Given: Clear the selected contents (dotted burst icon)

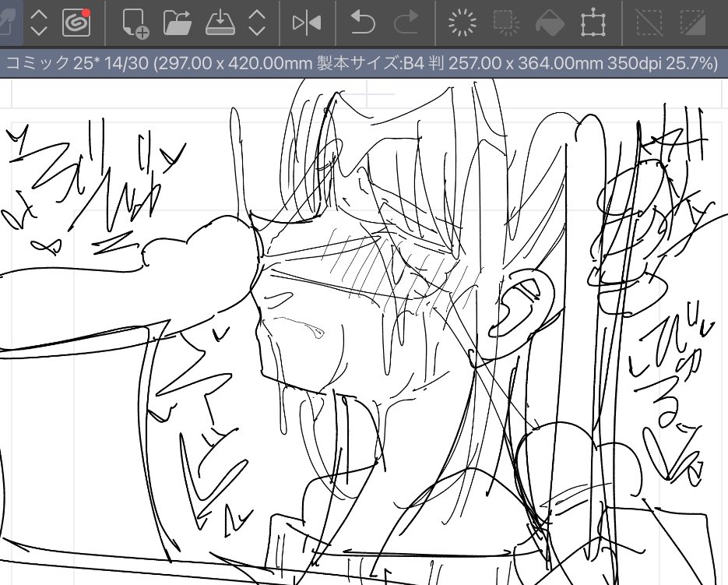Looking at the screenshot, I should tap(462, 23).
